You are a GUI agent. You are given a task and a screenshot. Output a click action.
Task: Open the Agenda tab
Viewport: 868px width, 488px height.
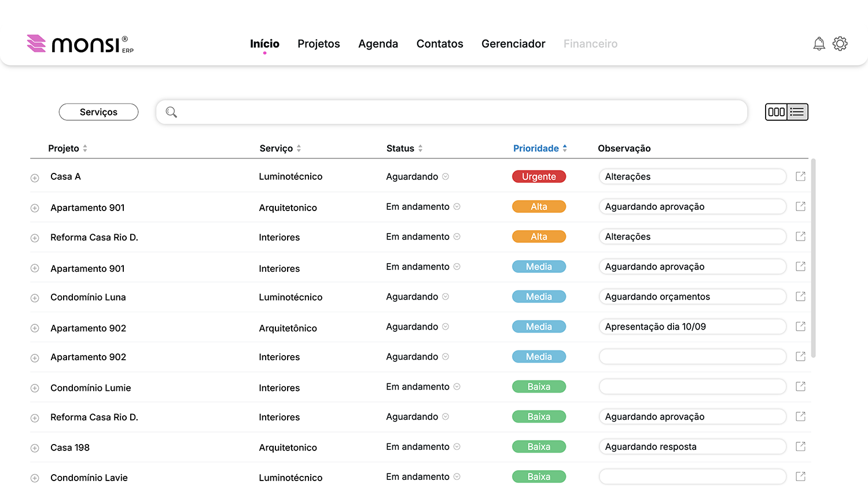pyautogui.click(x=378, y=44)
